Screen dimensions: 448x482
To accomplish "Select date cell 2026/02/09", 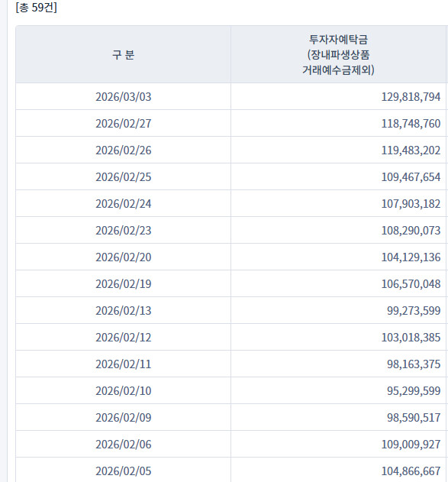I will click(123, 418).
